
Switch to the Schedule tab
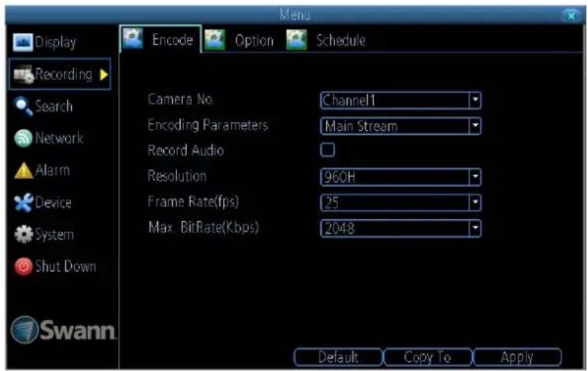[x=326, y=40]
